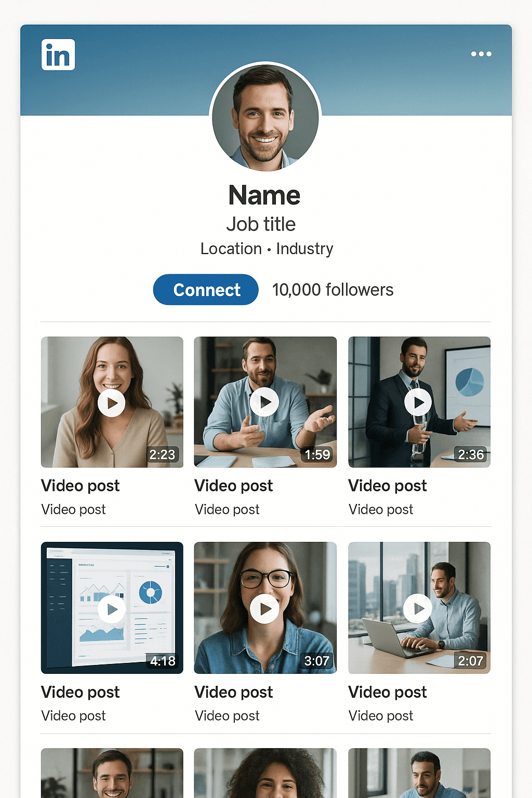The height and width of the screenshot is (798, 532).
Task: Play the 2:23 video of the smiling woman
Action: pyautogui.click(x=112, y=402)
